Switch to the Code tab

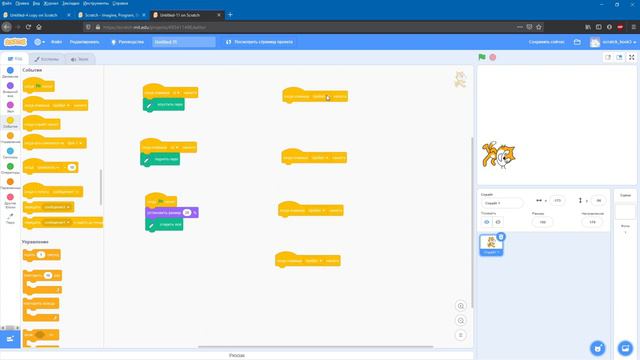15,59
